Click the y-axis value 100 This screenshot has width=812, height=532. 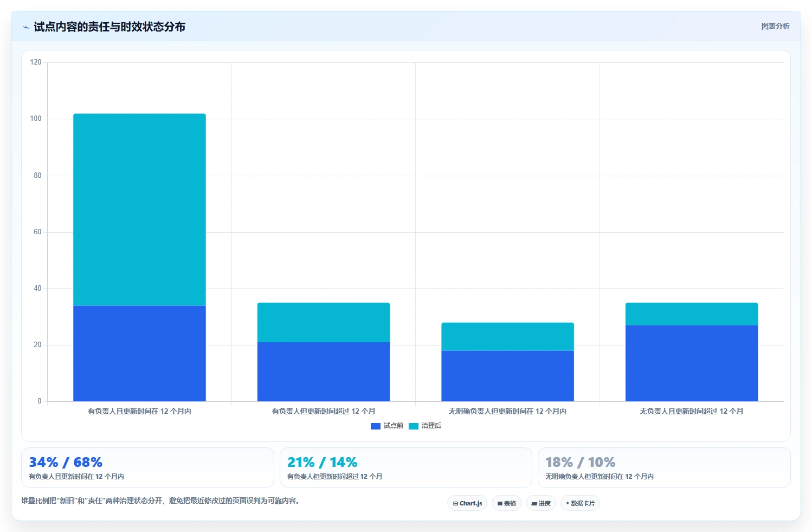(x=36, y=119)
